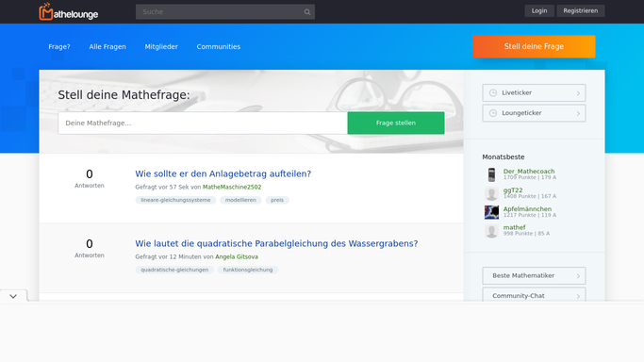This screenshot has width=644, height=362.
Task: Click the Login button
Action: [x=538, y=10]
